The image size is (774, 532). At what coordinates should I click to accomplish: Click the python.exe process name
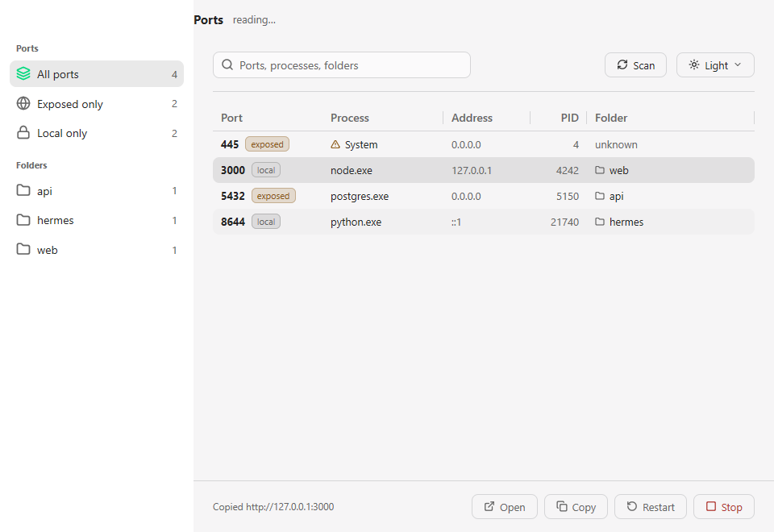(x=356, y=222)
